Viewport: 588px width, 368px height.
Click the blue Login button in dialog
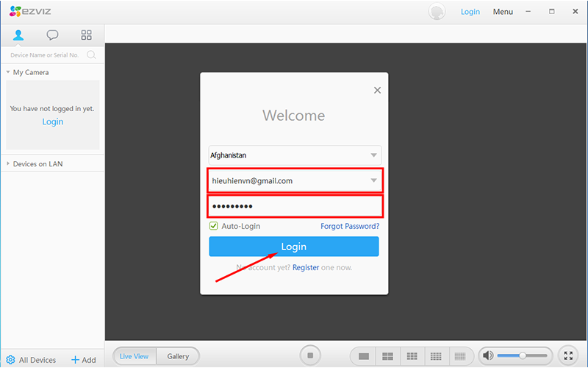[x=293, y=247]
